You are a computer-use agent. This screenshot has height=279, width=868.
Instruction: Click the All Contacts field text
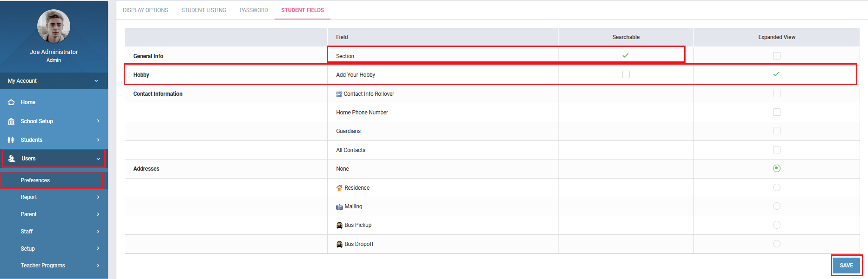[351, 150]
